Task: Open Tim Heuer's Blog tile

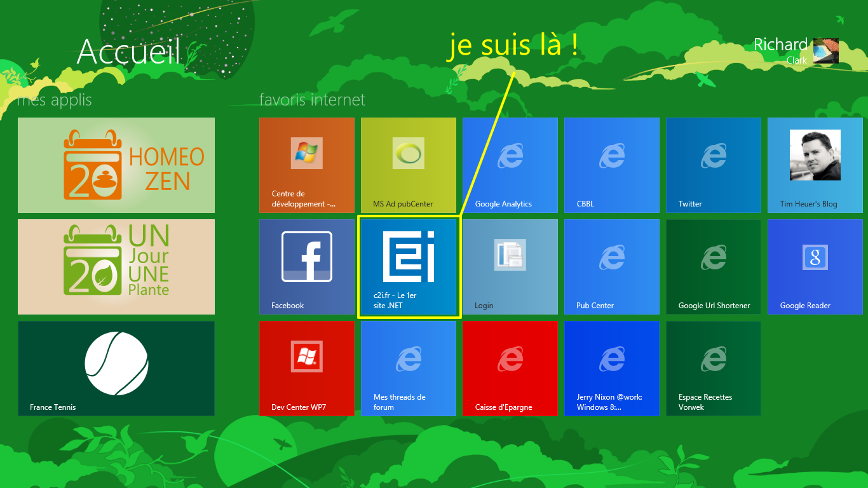Action: tap(815, 165)
